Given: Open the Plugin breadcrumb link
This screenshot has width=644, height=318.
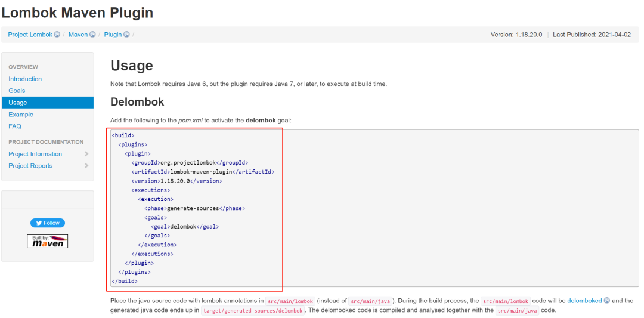Looking at the screenshot, I should pyautogui.click(x=113, y=35).
